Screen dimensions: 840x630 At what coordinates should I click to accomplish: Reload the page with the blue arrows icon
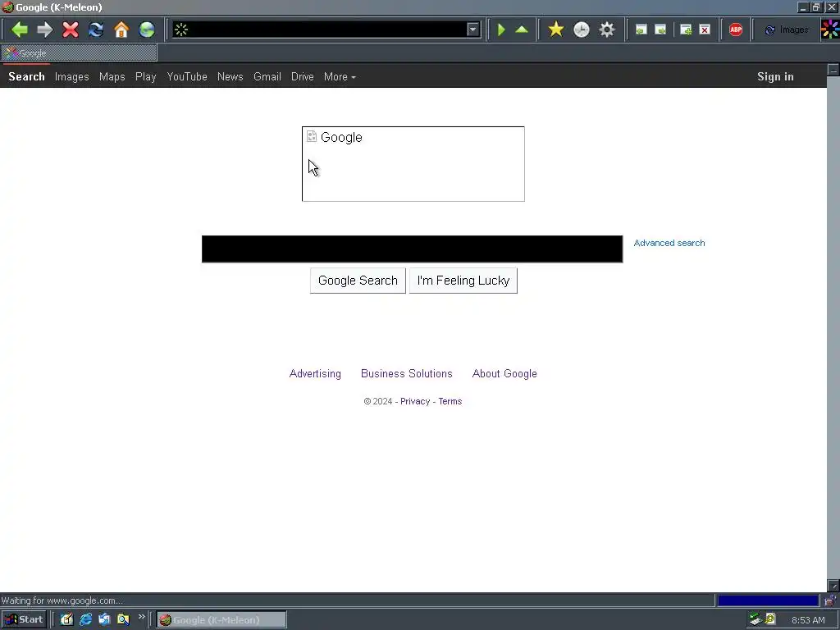click(96, 30)
